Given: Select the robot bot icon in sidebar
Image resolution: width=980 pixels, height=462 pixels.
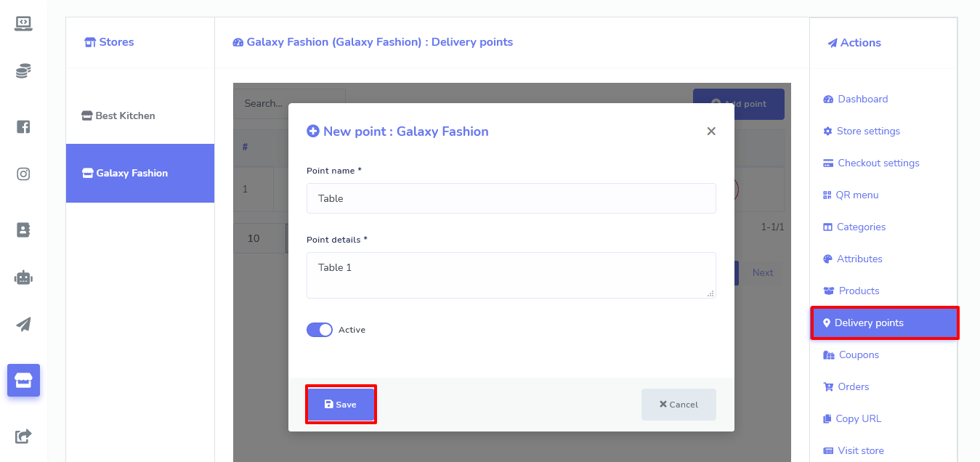Looking at the screenshot, I should pos(23,277).
